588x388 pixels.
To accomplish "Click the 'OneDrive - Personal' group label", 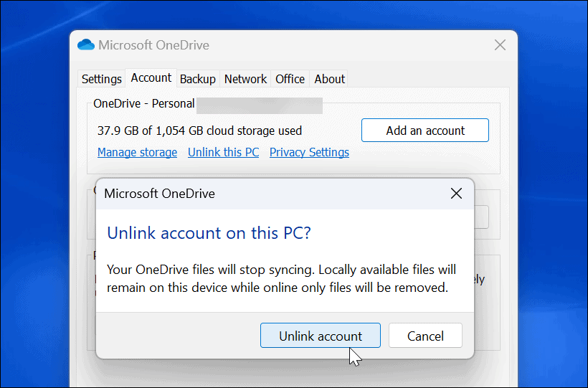I will [x=144, y=103].
